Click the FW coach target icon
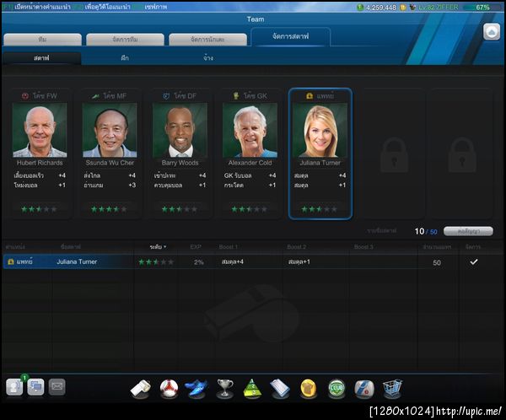This screenshot has height=420, width=506. pyautogui.click(x=24, y=96)
